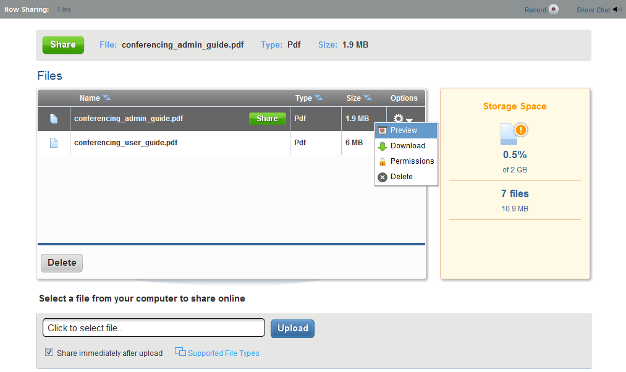Click the Permissions lock icon
Screen dimensions: 626x372
point(382,161)
